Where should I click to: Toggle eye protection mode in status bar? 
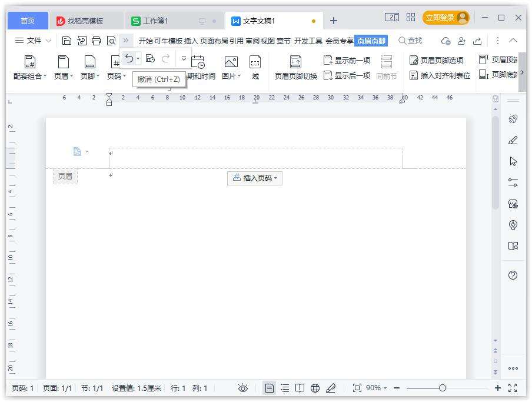click(243, 388)
